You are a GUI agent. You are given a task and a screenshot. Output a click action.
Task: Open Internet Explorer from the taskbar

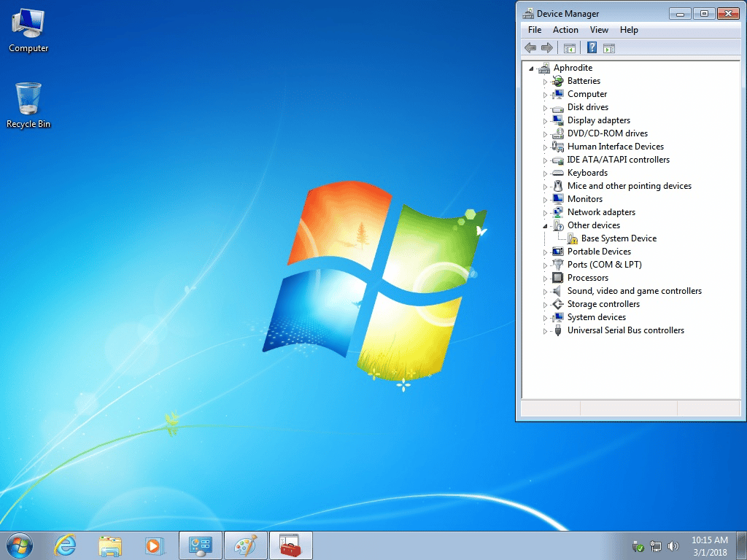pyautogui.click(x=65, y=545)
